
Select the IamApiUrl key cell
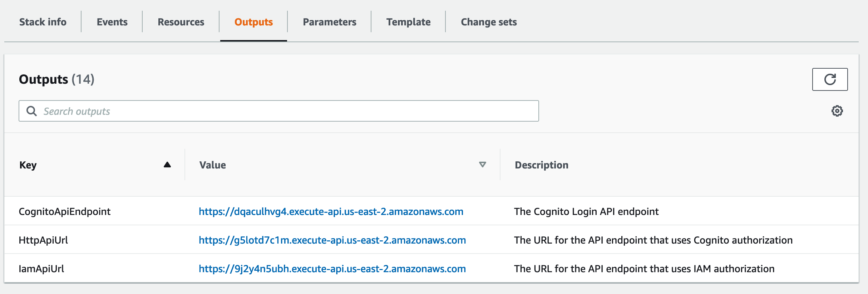tap(41, 269)
